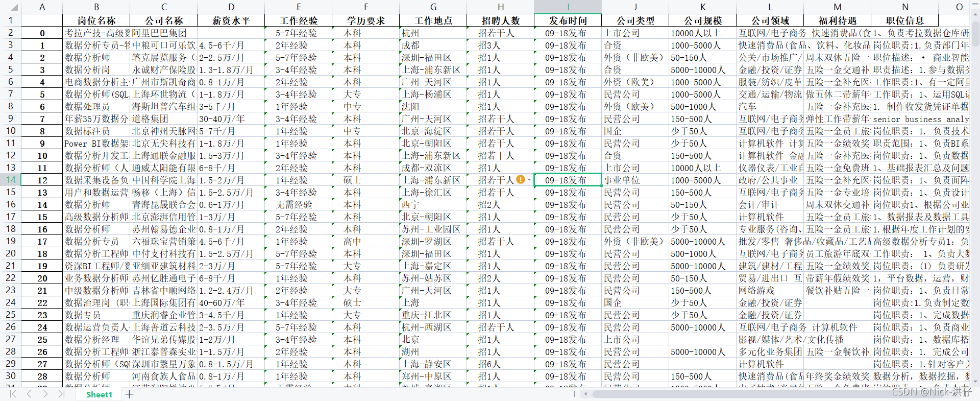980x401 pixels.
Task: Go to the first sheet arrow
Action: click(13, 394)
